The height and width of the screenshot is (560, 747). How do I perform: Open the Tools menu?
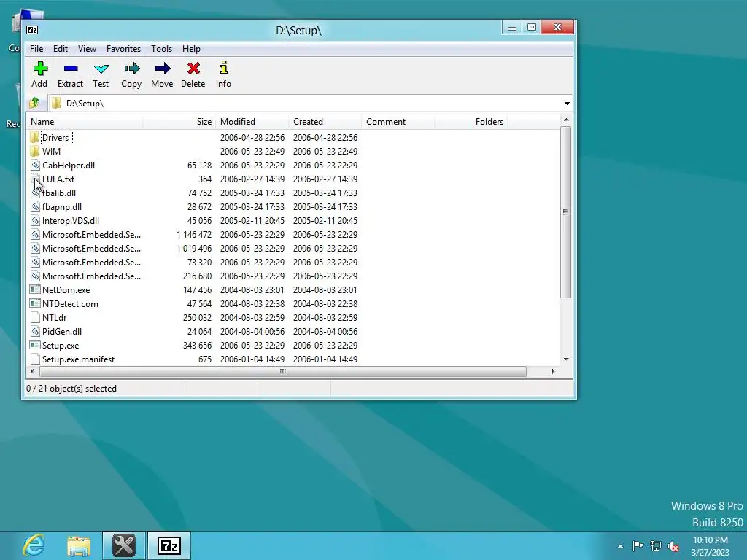(161, 49)
